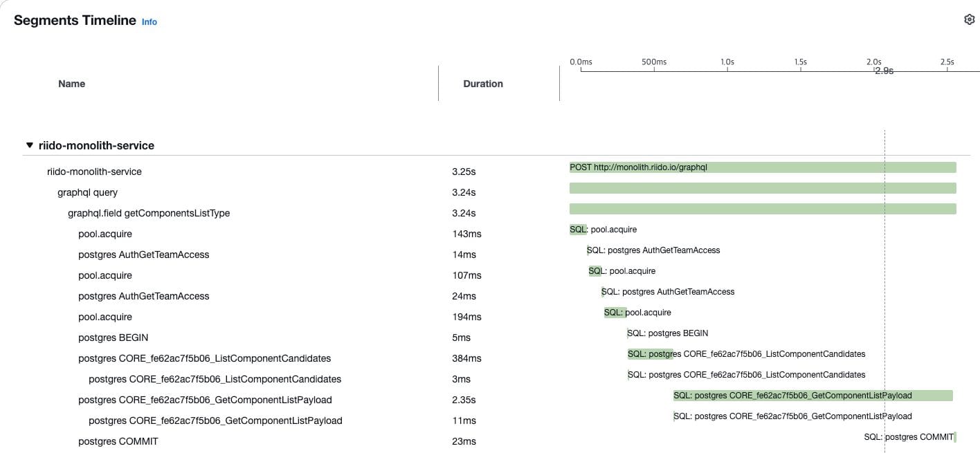Open the Info link beside Segments Timeline
Viewport: 980px width, 453px height.
[149, 21]
